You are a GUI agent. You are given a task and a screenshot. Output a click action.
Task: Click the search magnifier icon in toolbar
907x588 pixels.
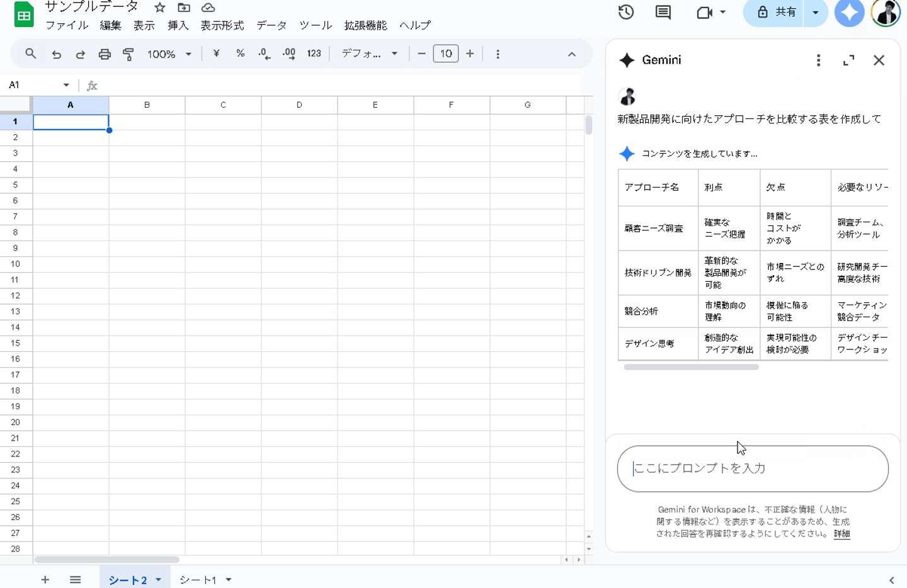(30, 54)
